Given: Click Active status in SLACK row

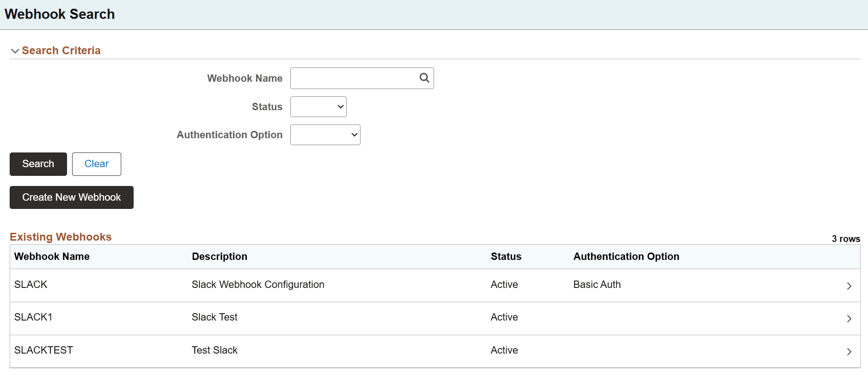Looking at the screenshot, I should [504, 284].
